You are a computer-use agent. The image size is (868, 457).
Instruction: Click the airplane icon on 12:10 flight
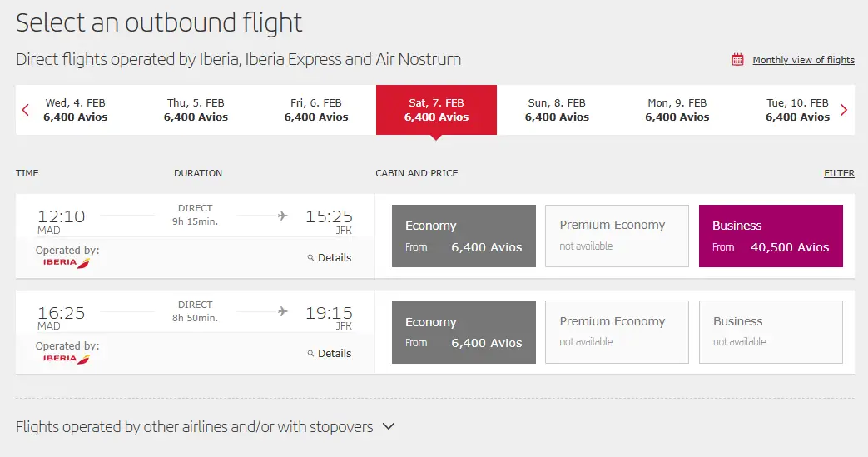[283, 216]
